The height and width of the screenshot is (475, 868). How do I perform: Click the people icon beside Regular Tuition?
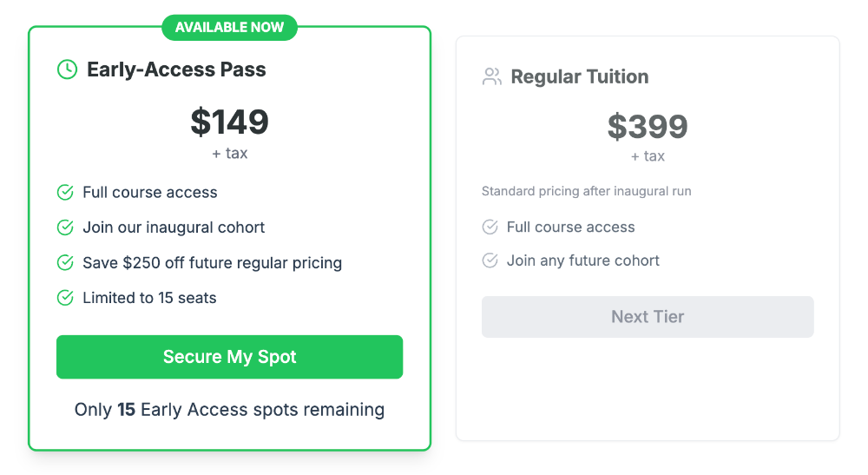pyautogui.click(x=492, y=76)
